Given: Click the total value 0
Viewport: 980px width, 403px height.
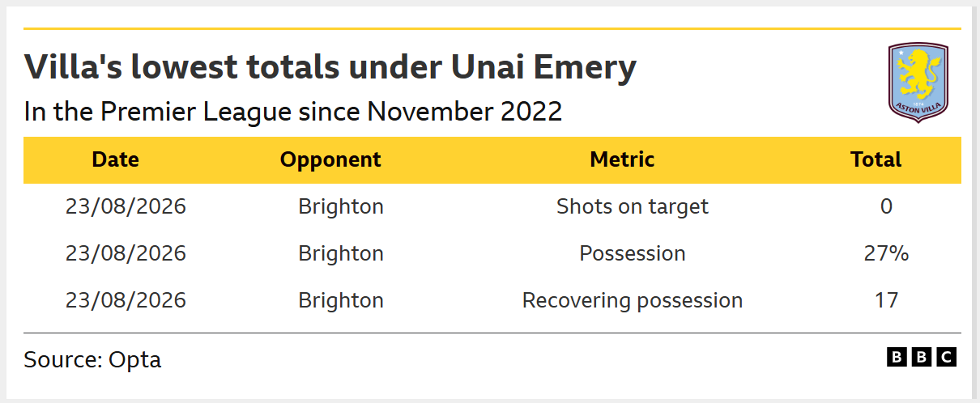Looking at the screenshot, I should pyautogui.click(x=886, y=206).
